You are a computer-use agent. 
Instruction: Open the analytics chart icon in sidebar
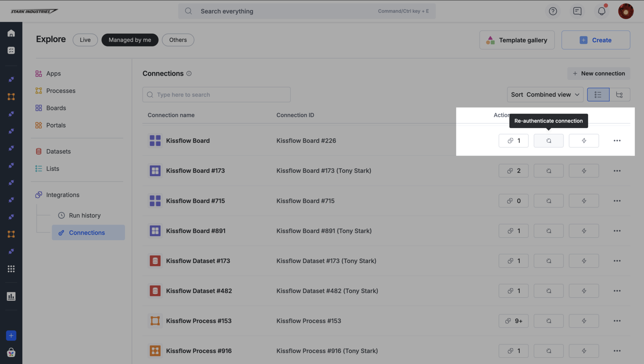(x=11, y=296)
